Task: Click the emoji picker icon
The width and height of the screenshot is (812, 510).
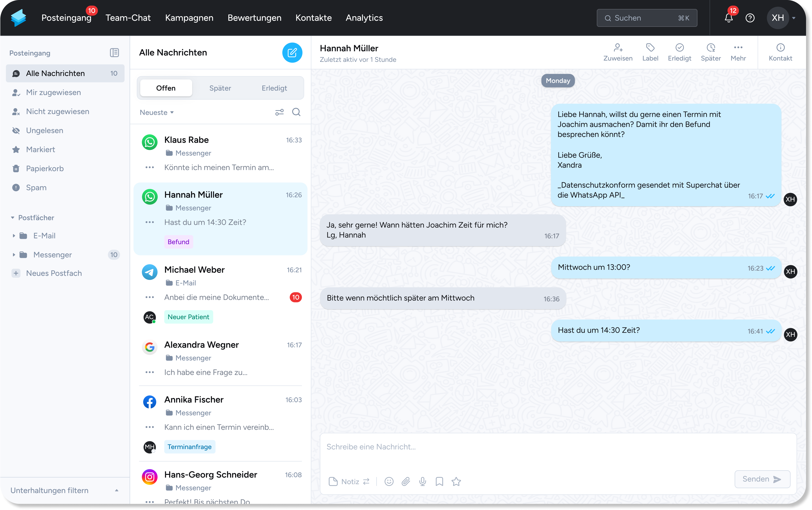Action: coord(389,481)
